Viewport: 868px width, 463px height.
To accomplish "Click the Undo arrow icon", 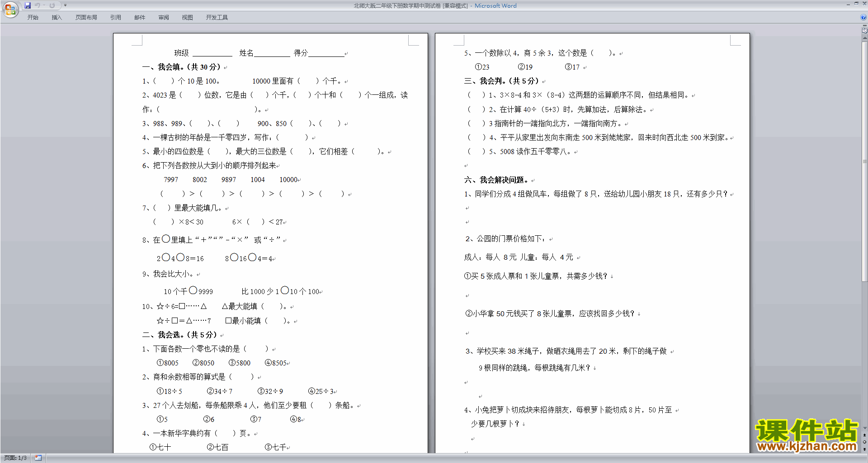I will [38, 5].
